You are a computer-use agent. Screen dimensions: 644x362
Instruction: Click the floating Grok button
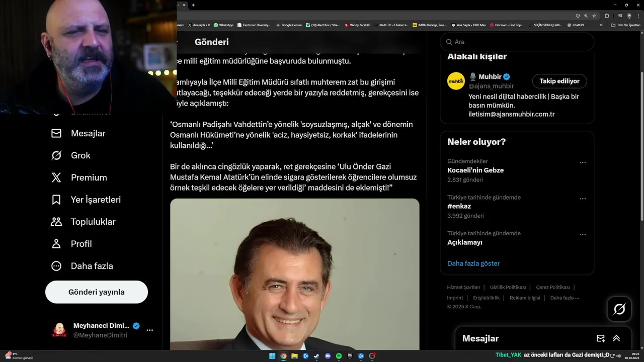[x=619, y=309]
